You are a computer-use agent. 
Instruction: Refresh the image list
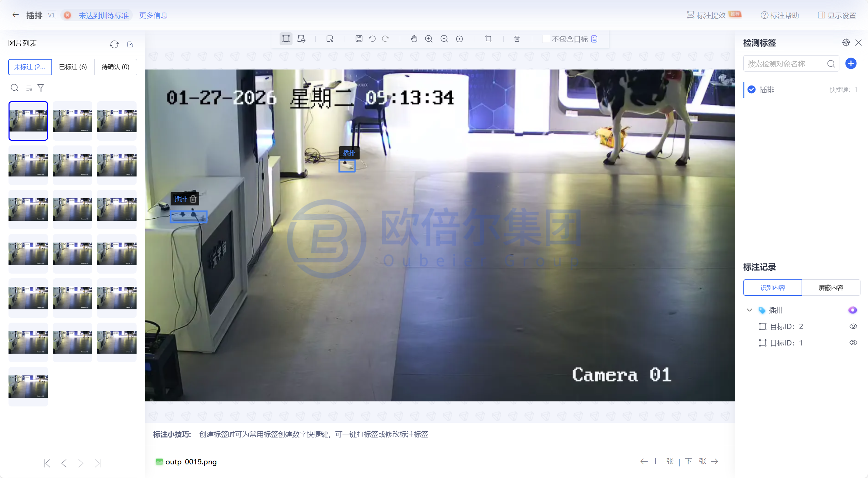tap(114, 44)
